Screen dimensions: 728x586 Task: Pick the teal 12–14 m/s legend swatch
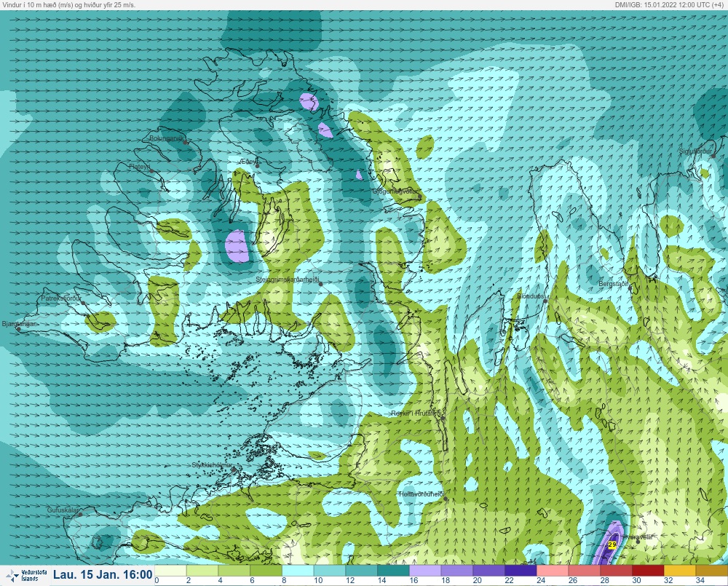[x=361, y=570]
